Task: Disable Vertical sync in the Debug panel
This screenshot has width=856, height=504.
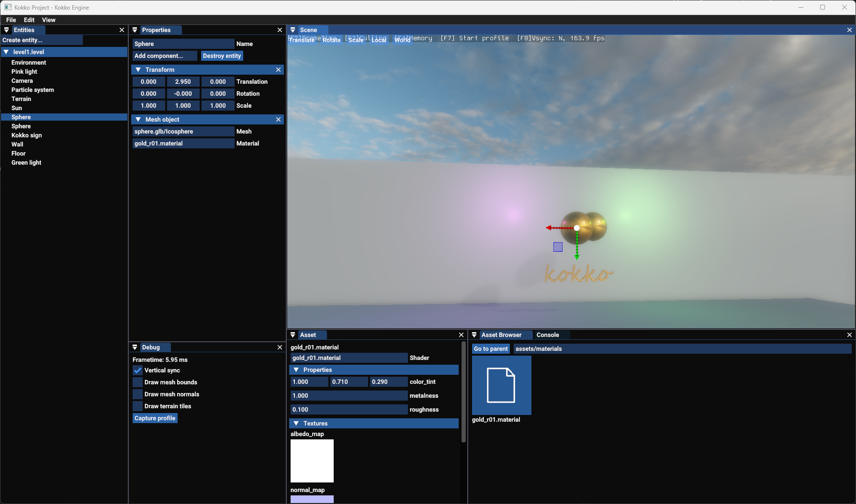Action: 138,370
